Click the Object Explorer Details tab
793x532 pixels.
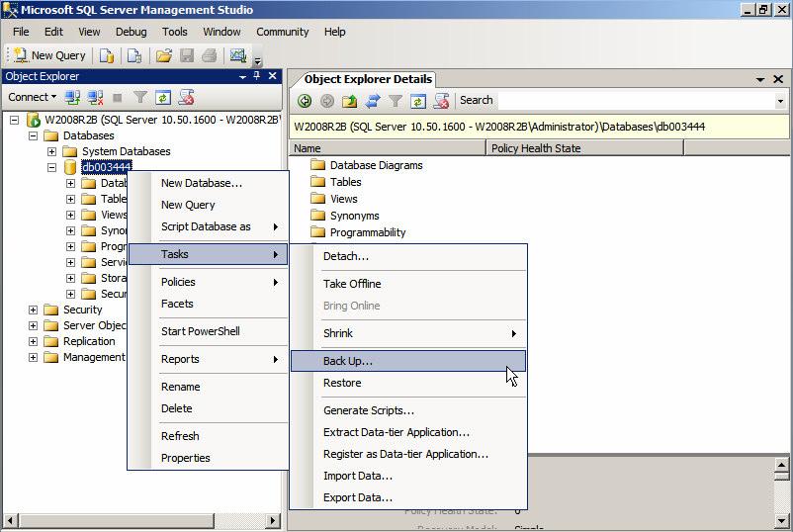368,79
